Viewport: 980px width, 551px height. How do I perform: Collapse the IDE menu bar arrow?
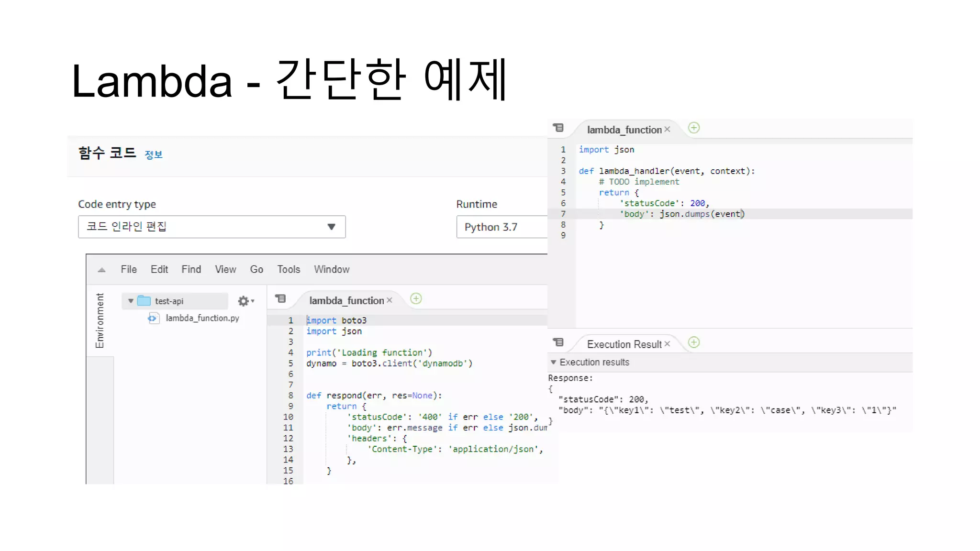click(x=101, y=270)
